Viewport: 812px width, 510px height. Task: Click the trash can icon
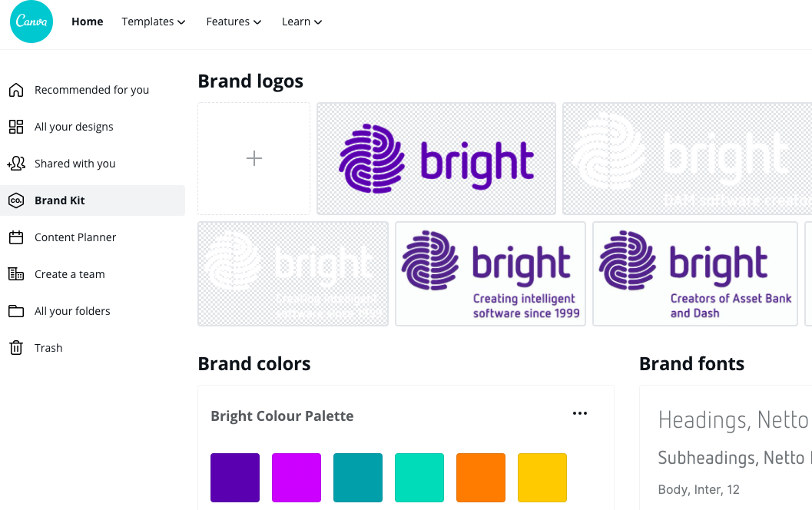click(16, 348)
